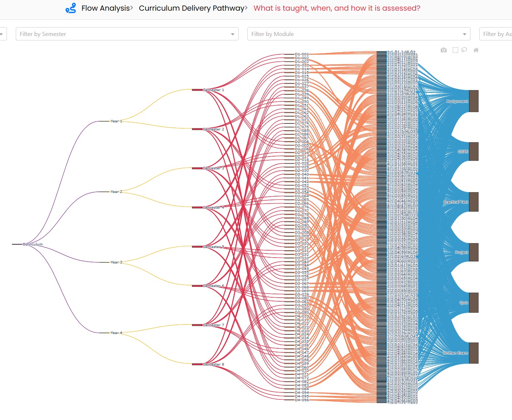Viewport: 512px width, 420px height.
Task: Select the Year 3 node
Action: 104,262
